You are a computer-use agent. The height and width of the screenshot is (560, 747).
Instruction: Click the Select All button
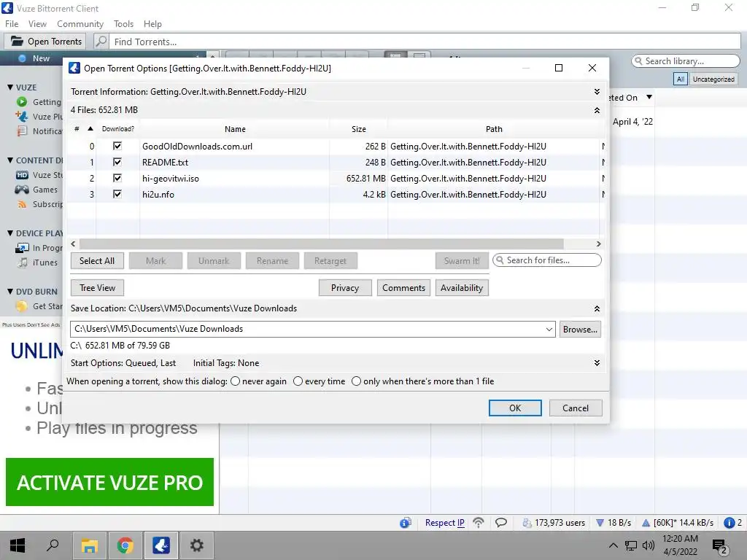click(x=97, y=261)
